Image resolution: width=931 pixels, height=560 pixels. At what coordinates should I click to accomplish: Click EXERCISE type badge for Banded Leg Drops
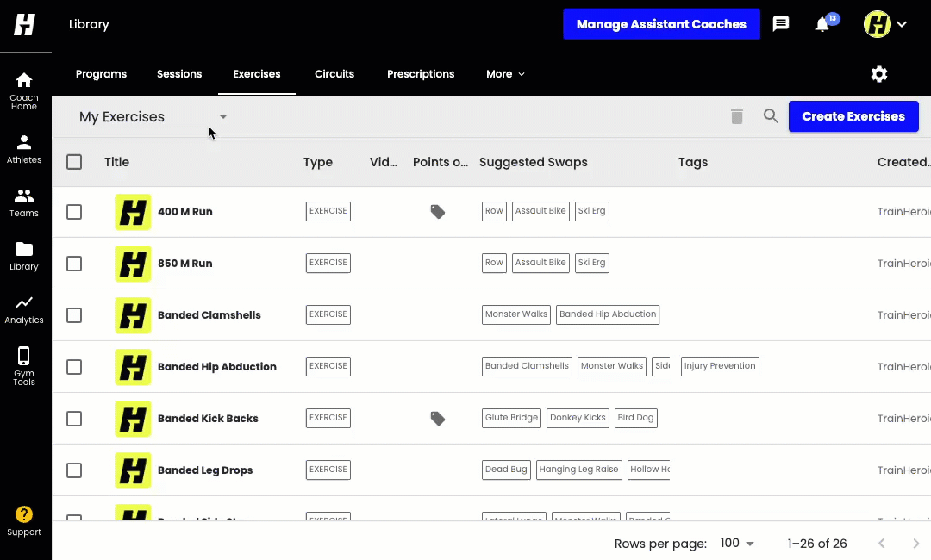pyautogui.click(x=328, y=470)
